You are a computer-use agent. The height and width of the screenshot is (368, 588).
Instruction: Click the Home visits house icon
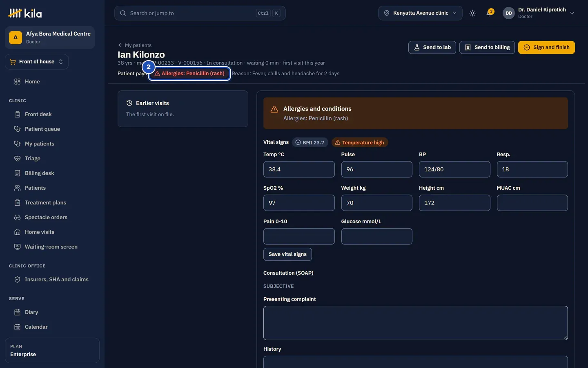[17, 232]
